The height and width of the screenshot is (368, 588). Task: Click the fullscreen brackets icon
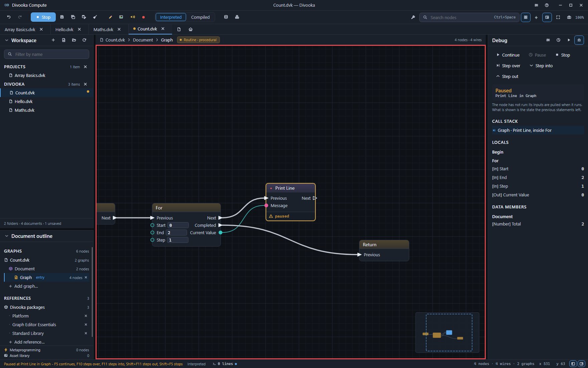point(558,17)
